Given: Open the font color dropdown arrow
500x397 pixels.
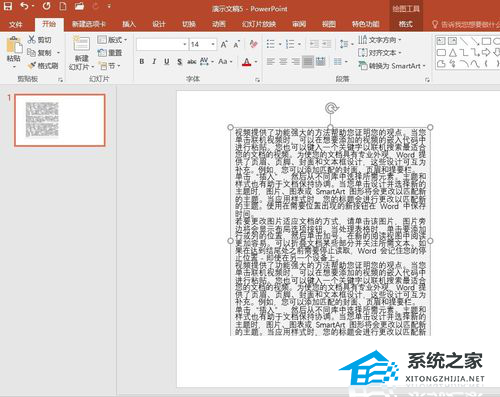Looking at the screenshot, I should (256, 62).
